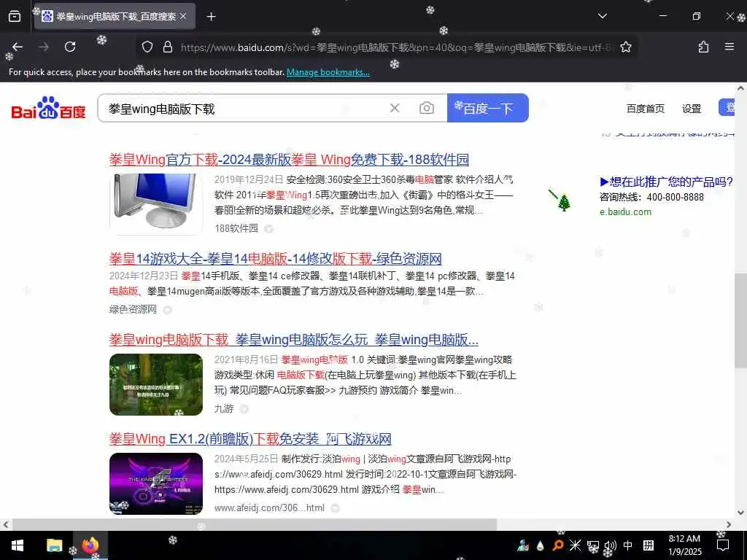Click www.afeidj.com/306...html source URL
This screenshot has width=747, height=560.
coord(269,508)
